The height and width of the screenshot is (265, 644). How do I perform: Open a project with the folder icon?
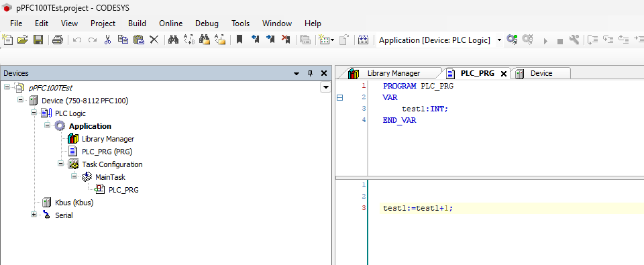(23, 40)
